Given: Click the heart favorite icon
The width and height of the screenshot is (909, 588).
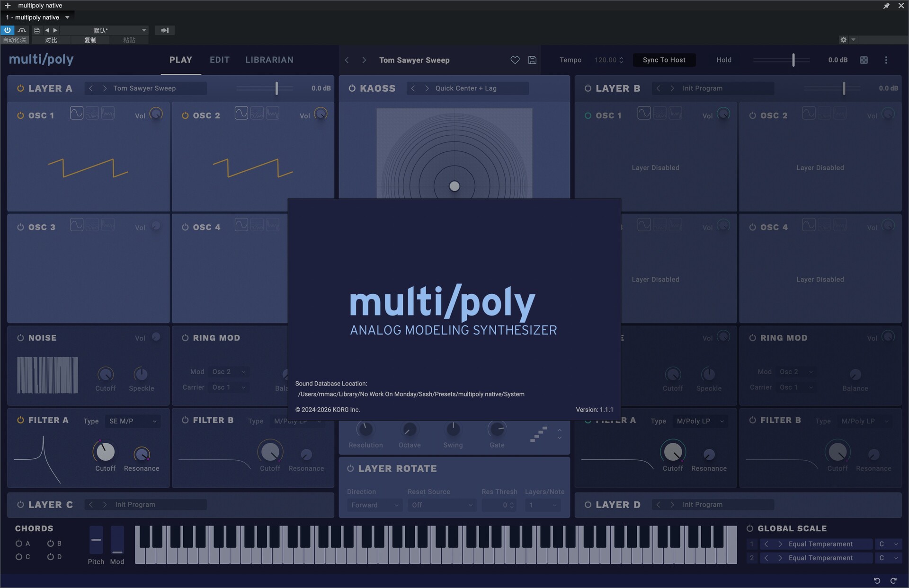Looking at the screenshot, I should (515, 60).
